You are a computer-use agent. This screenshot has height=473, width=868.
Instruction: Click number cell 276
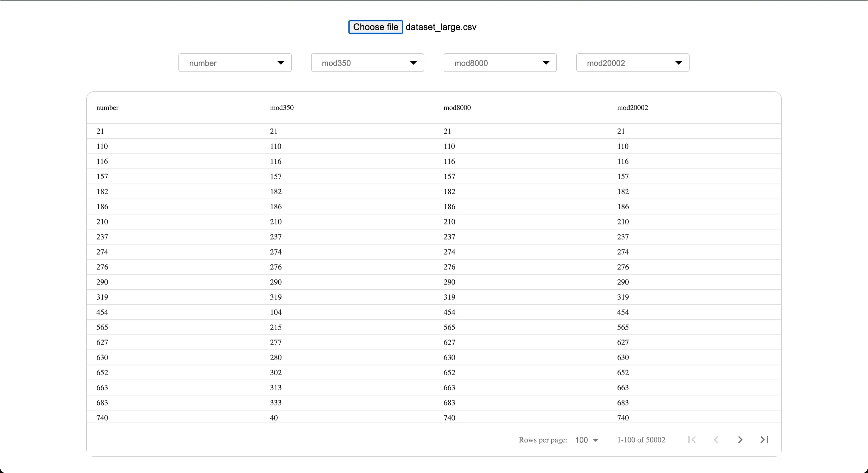coord(102,267)
